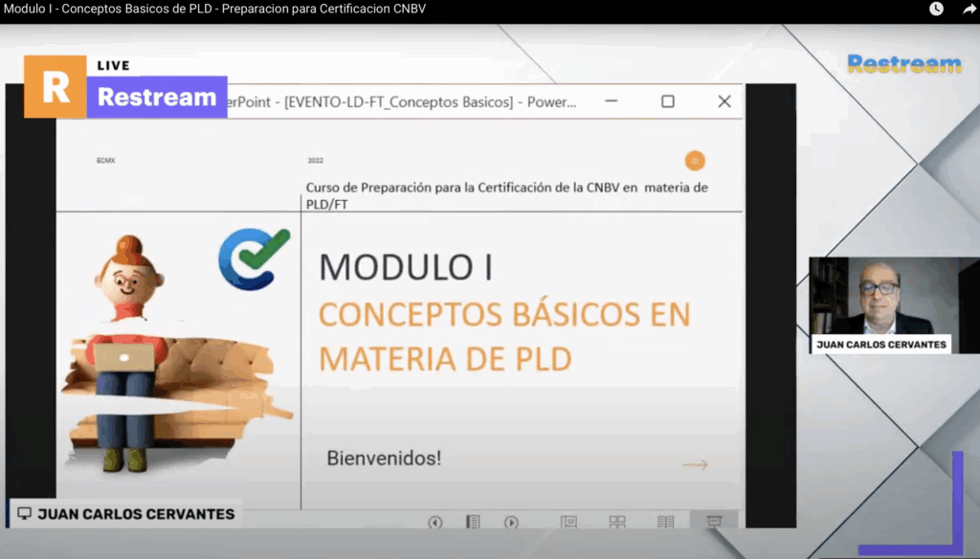Switch to Normal view icon

point(568,523)
